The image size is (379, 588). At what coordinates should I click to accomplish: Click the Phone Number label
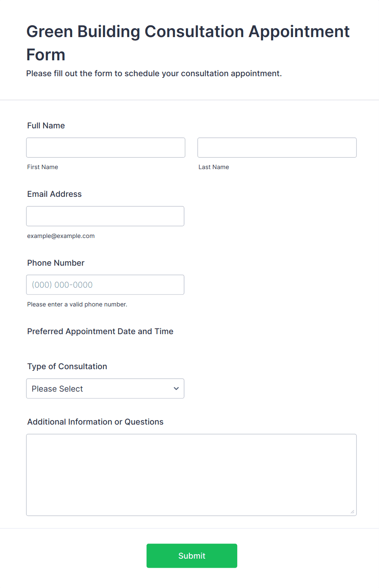pos(56,263)
